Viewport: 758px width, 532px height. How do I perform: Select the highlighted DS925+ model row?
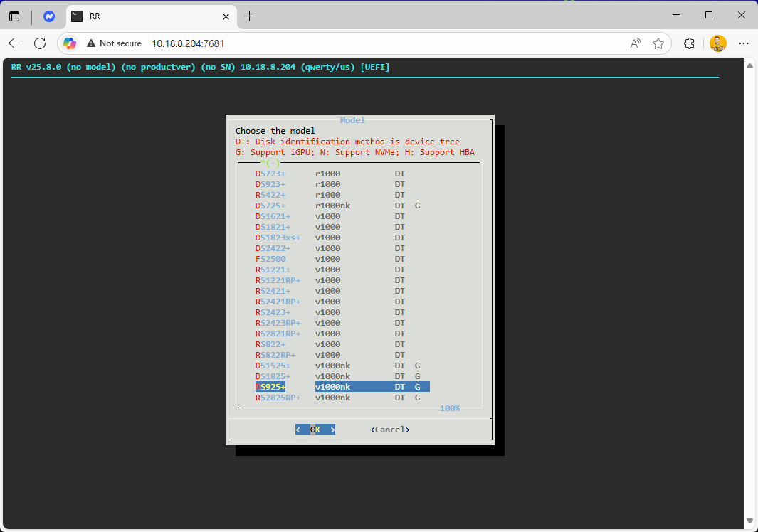coord(342,387)
